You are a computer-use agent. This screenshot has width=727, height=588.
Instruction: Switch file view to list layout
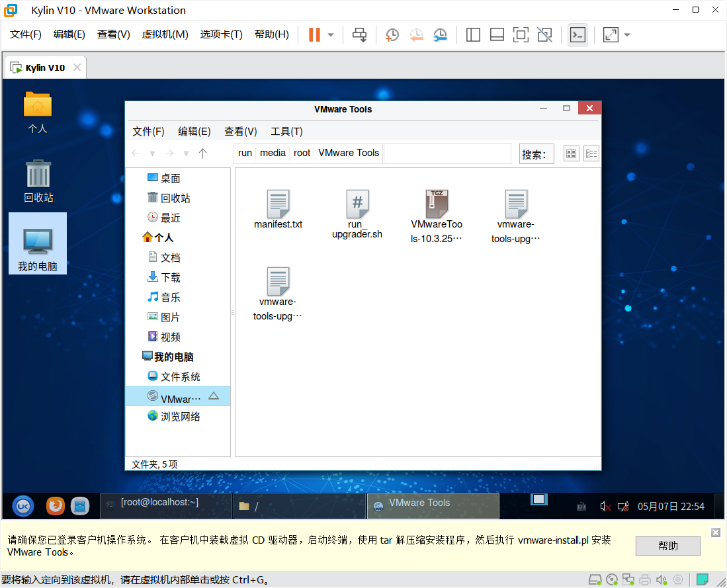click(x=591, y=153)
